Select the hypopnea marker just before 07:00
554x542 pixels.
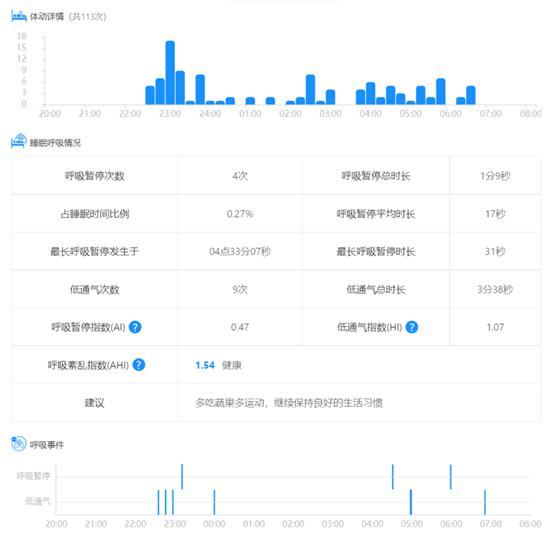tap(485, 502)
